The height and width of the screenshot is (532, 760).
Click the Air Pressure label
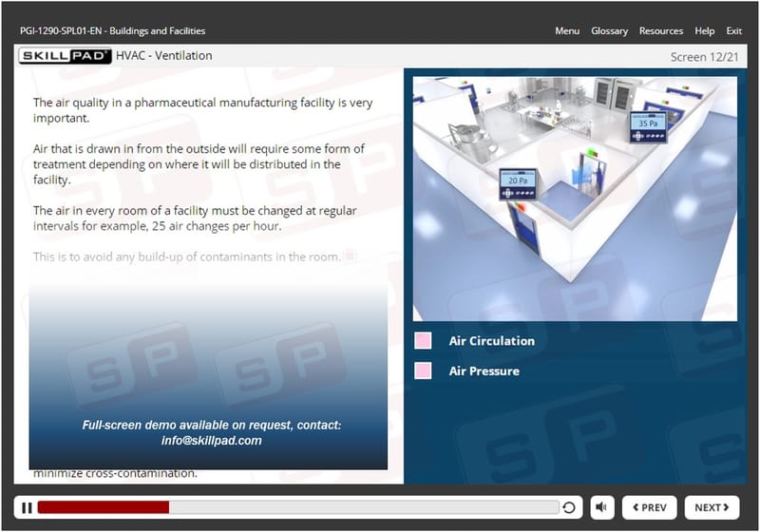[x=484, y=370]
